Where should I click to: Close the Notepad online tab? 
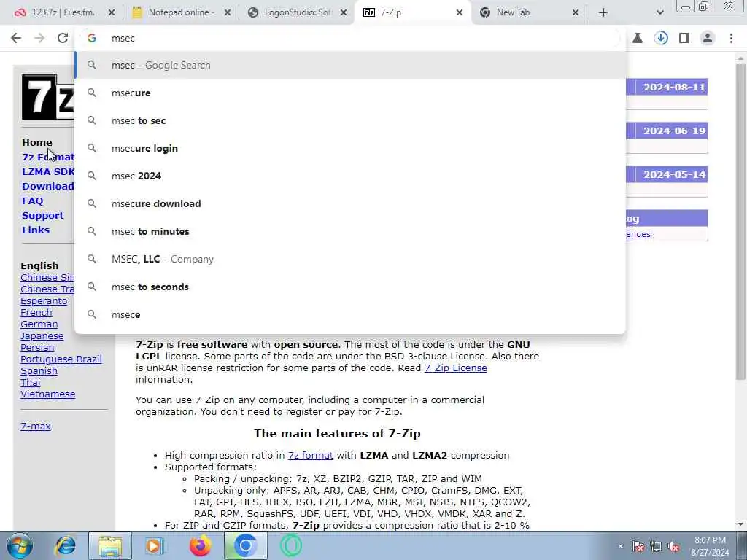228,12
